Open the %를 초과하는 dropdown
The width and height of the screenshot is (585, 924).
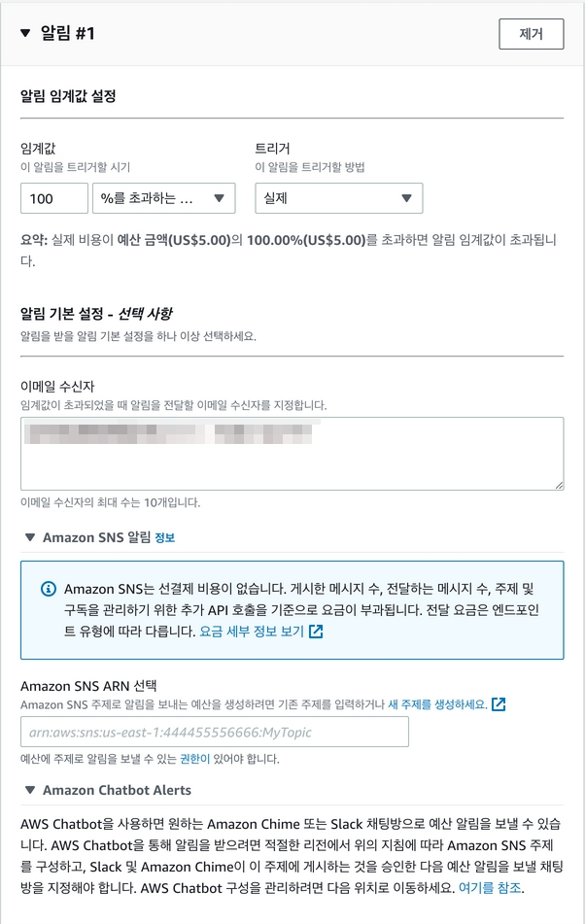click(163, 198)
